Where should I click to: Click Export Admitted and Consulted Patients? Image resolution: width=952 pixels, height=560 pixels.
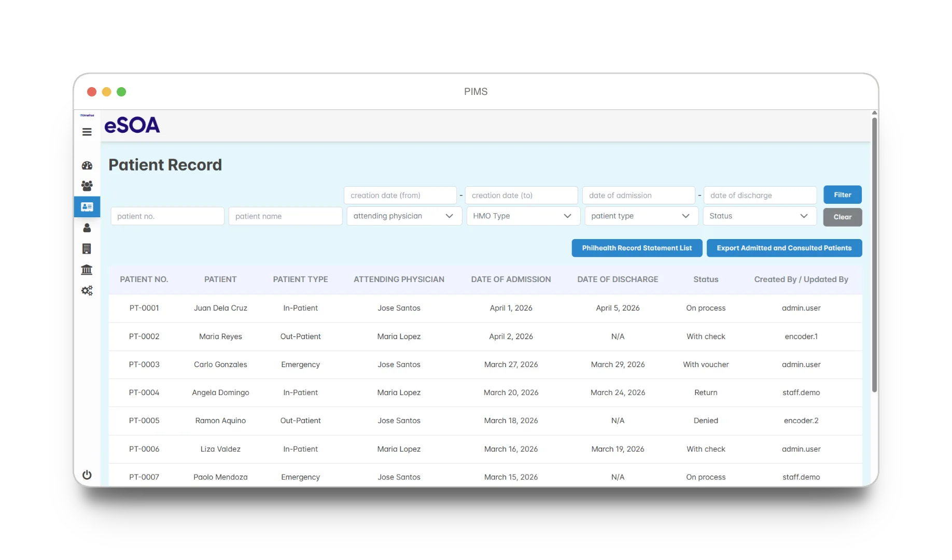click(x=784, y=248)
